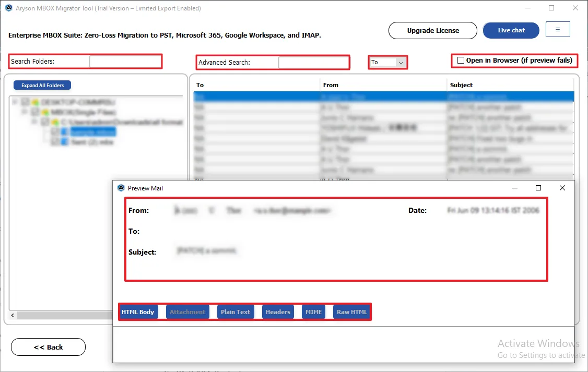Focus the Search Folders input field

[125, 62]
